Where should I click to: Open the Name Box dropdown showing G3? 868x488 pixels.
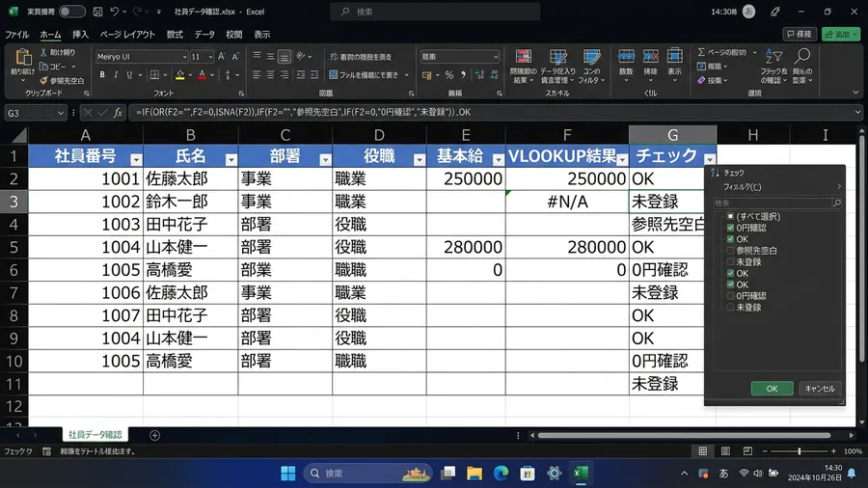tap(61, 113)
